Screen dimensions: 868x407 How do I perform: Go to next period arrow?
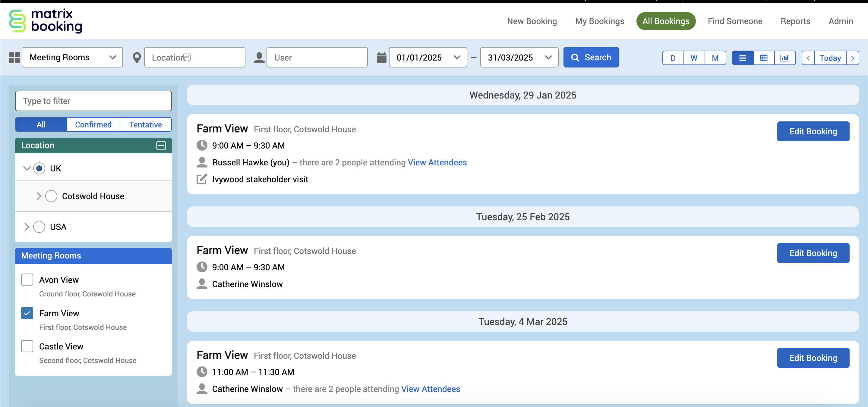pyautogui.click(x=852, y=58)
